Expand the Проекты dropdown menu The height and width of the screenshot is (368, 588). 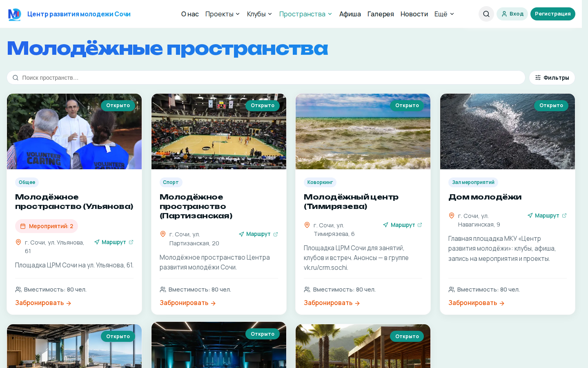pos(223,14)
